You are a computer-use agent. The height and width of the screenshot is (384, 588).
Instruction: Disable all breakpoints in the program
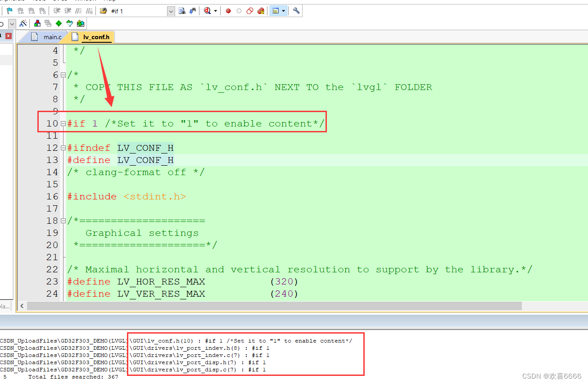pyautogui.click(x=250, y=10)
